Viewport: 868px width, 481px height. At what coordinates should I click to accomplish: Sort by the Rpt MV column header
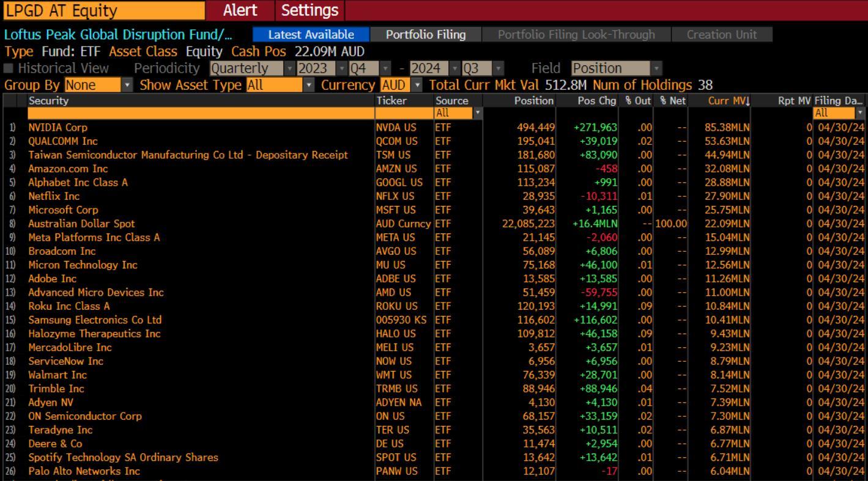point(782,101)
